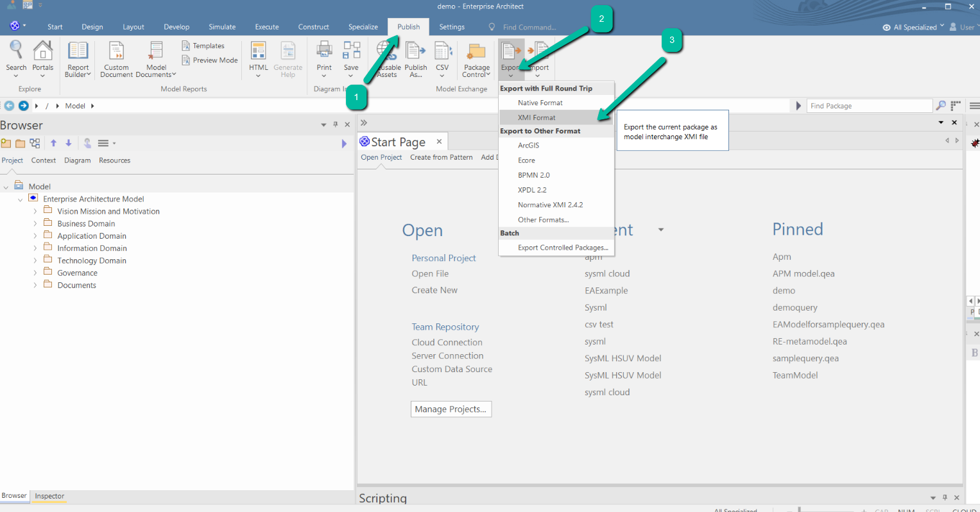Click Custom Document icon
Viewport: 980px width, 512px height.
click(116, 50)
